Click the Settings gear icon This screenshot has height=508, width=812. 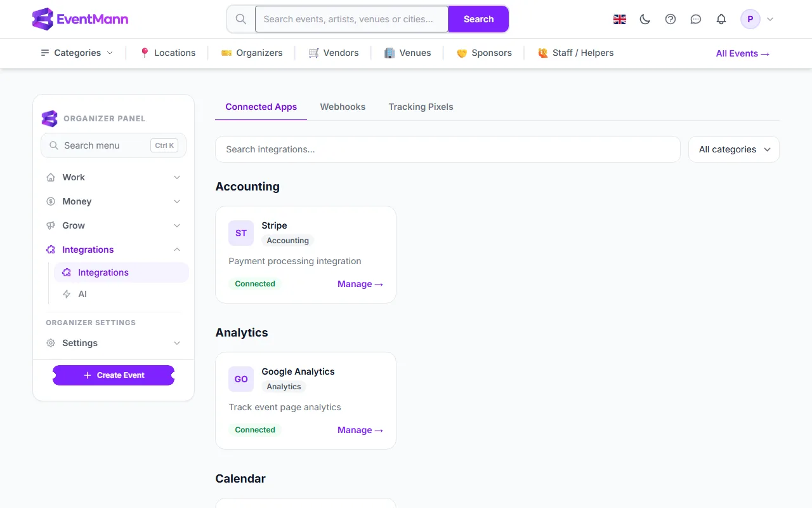point(51,343)
